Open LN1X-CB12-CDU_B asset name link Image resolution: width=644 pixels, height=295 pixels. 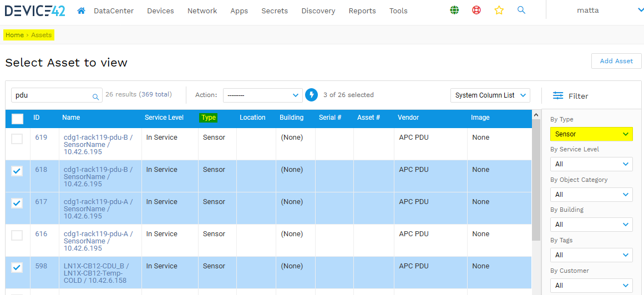click(x=96, y=273)
